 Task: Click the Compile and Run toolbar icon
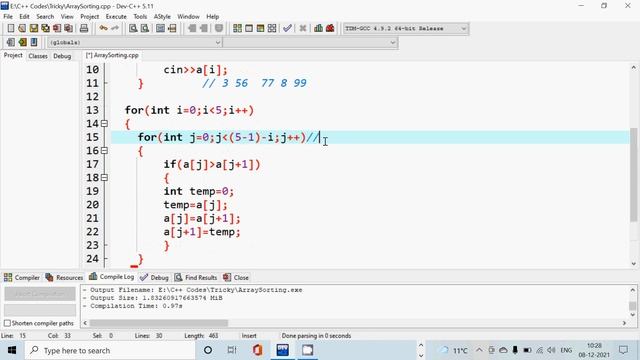(x=260, y=28)
